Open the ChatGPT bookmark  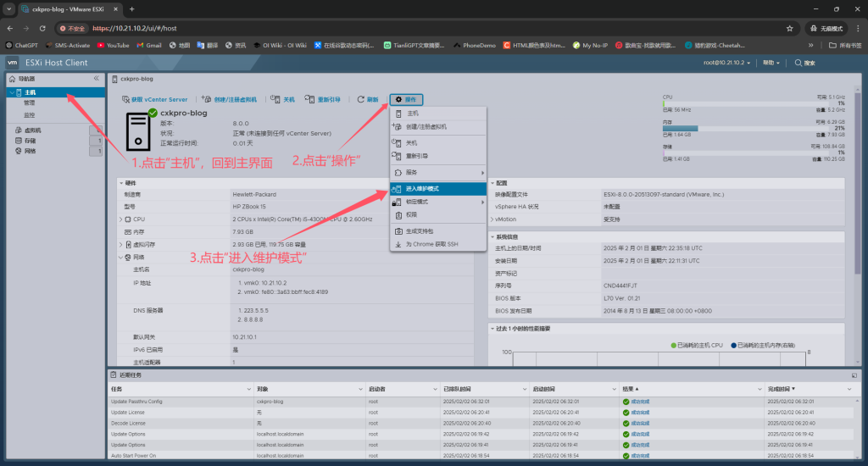point(21,46)
